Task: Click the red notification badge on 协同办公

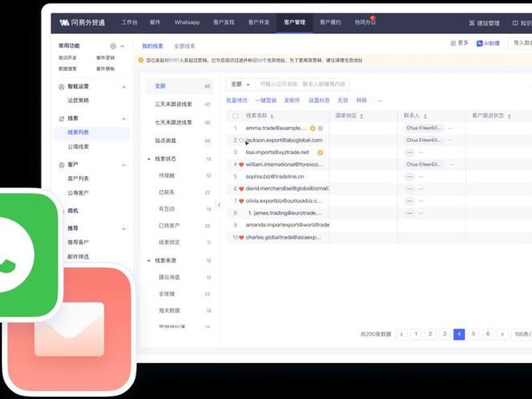Action: click(x=373, y=18)
